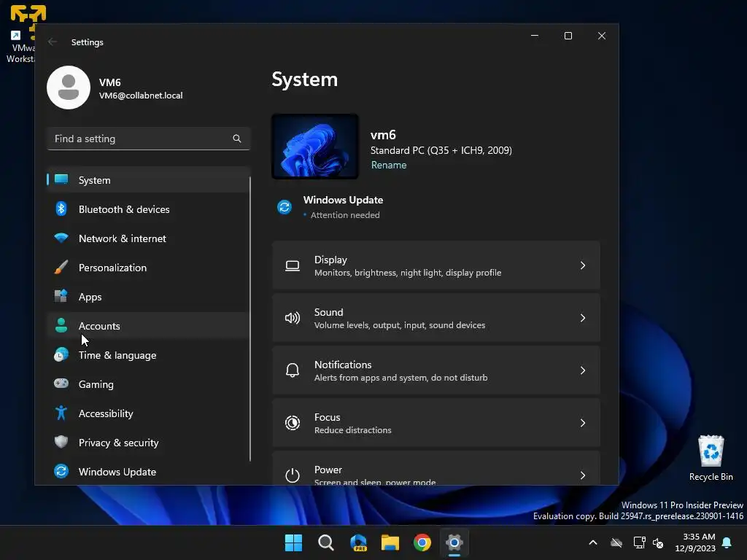
Task: Click the taskbar clock showing 3:35 AM
Action: point(695,542)
